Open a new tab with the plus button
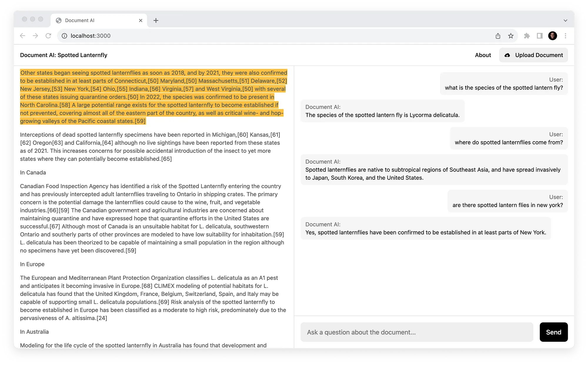Image resolution: width=588 pixels, height=365 pixels. (156, 20)
